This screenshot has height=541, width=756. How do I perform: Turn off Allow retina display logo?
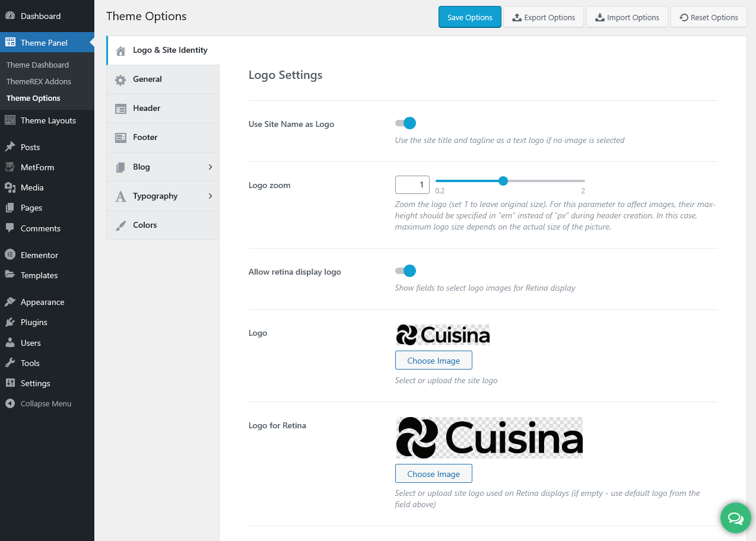coord(406,271)
